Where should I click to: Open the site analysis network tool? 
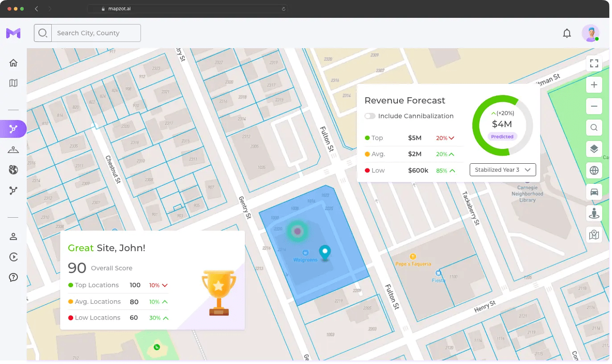tap(13, 128)
